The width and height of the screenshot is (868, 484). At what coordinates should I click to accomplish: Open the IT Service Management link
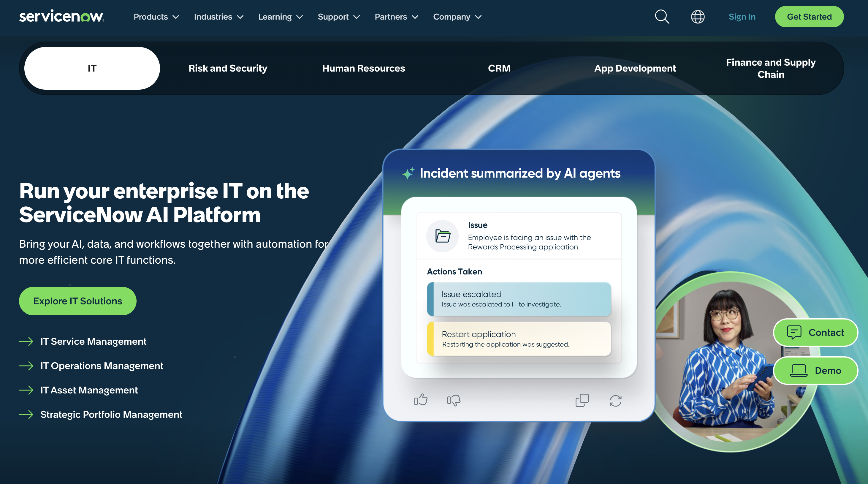point(93,341)
